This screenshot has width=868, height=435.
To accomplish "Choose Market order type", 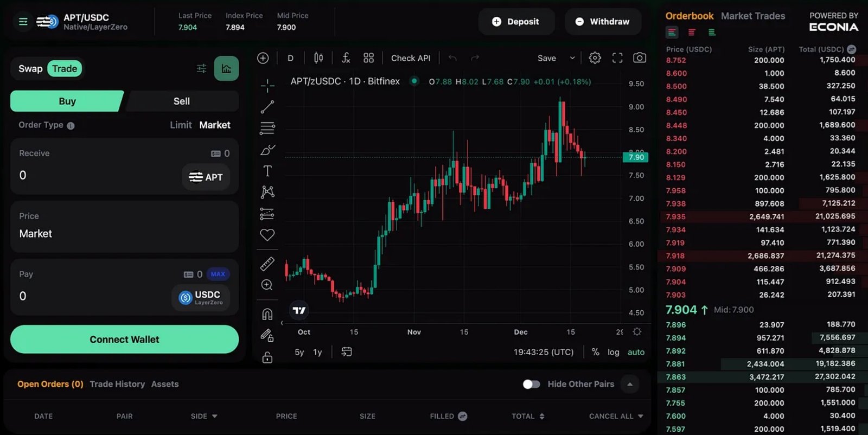I will pos(215,125).
